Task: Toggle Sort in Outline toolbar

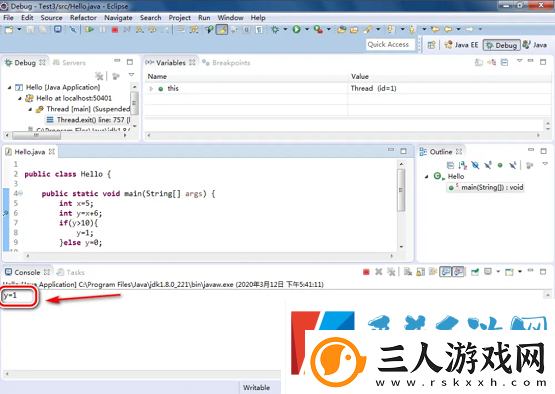Action: (x=463, y=165)
